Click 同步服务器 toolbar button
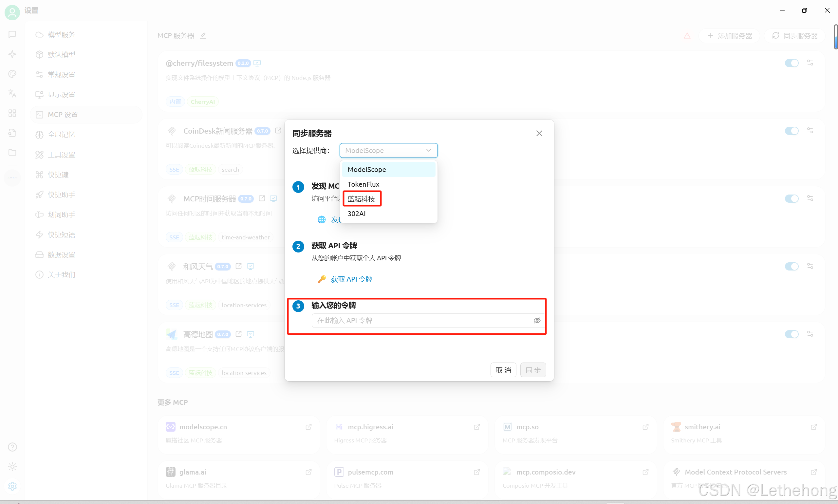The width and height of the screenshot is (838, 504). point(794,36)
